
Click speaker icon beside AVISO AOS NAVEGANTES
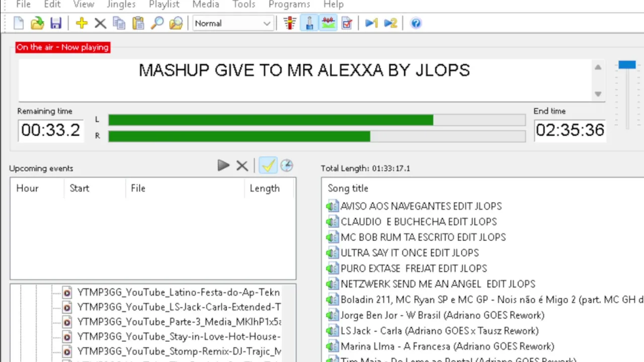[332, 206]
